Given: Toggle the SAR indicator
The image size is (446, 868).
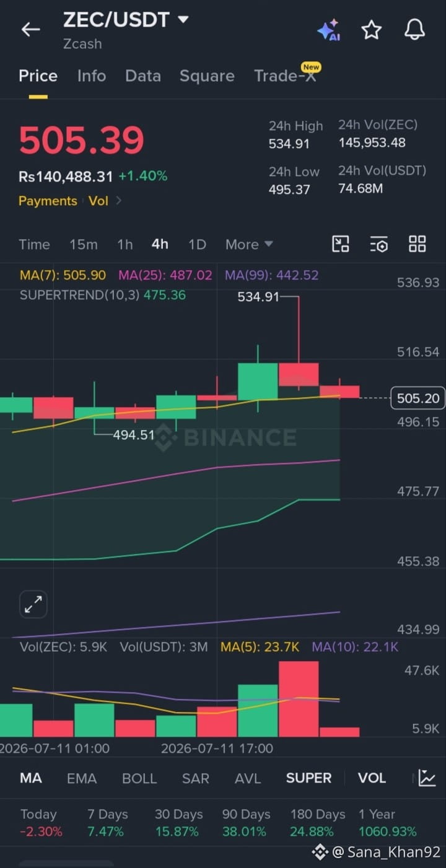Looking at the screenshot, I should [x=196, y=778].
